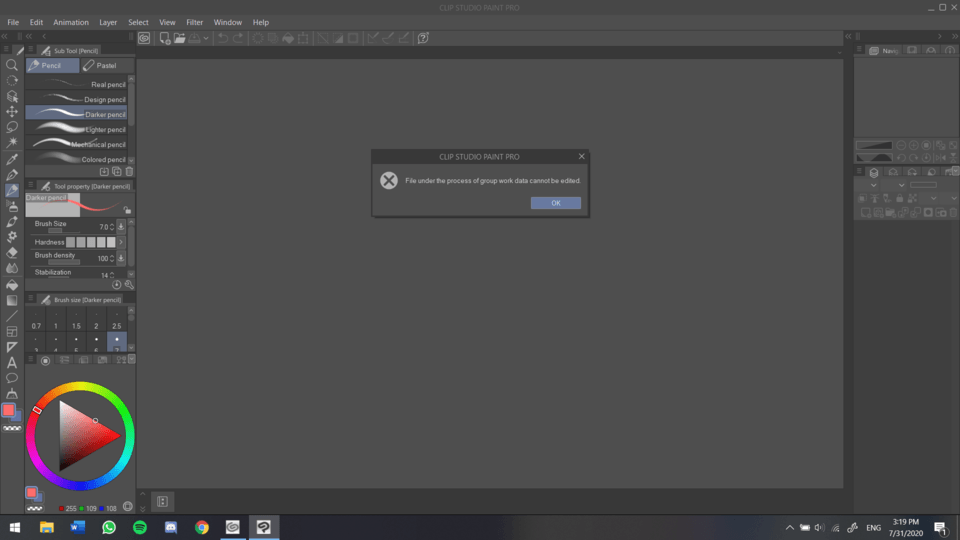Open sub tool detail wrench icon
The height and width of the screenshot is (540, 960).
click(129, 285)
